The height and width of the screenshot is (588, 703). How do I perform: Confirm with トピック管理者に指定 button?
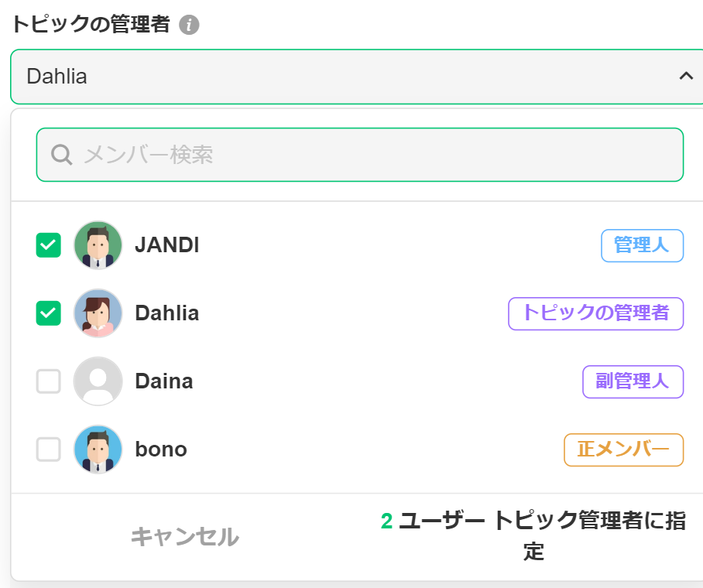533,535
